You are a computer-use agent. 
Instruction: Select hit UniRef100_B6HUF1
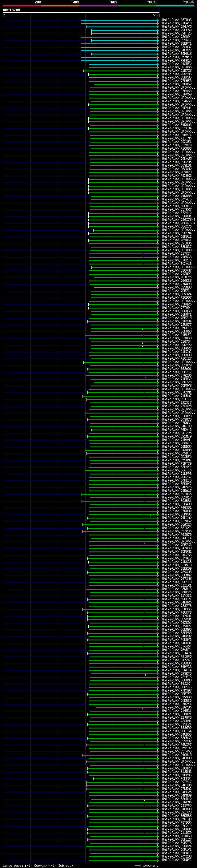(x=177, y=314)
